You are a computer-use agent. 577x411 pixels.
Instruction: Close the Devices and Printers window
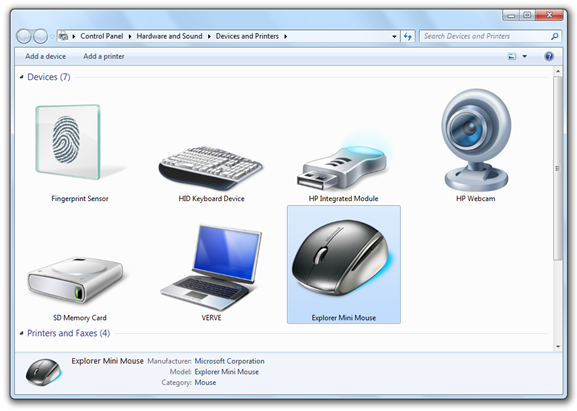(x=549, y=15)
